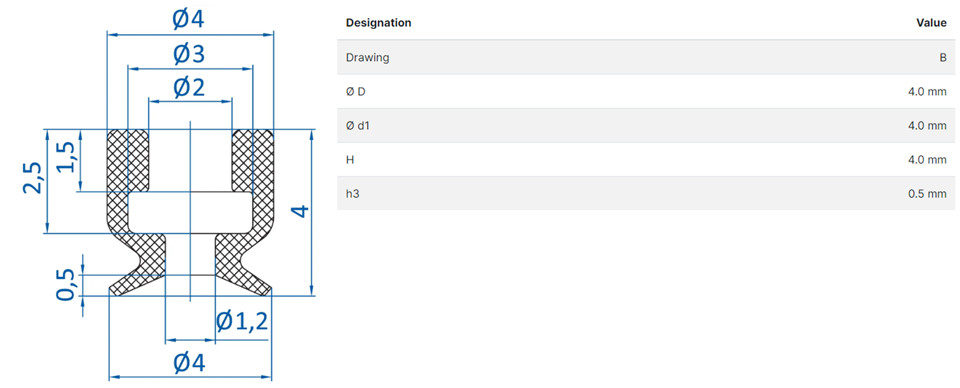Click the H value 4.0 mm
Viewport: 960px width, 388px height.
[x=928, y=160]
